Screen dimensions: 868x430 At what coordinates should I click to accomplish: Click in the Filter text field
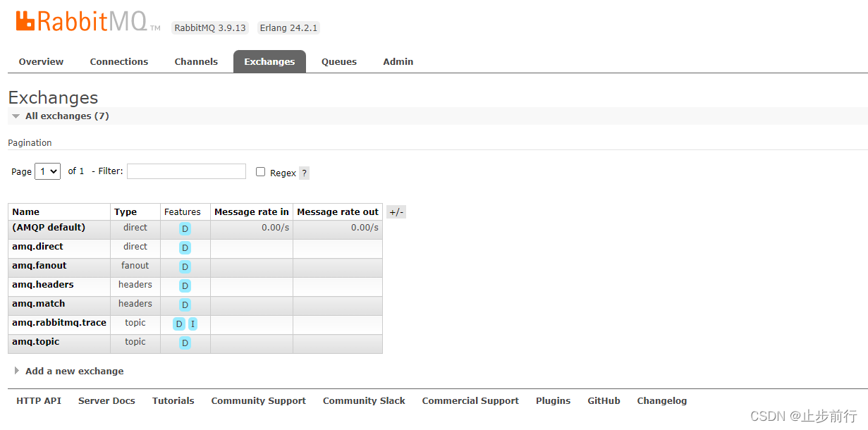coord(186,171)
